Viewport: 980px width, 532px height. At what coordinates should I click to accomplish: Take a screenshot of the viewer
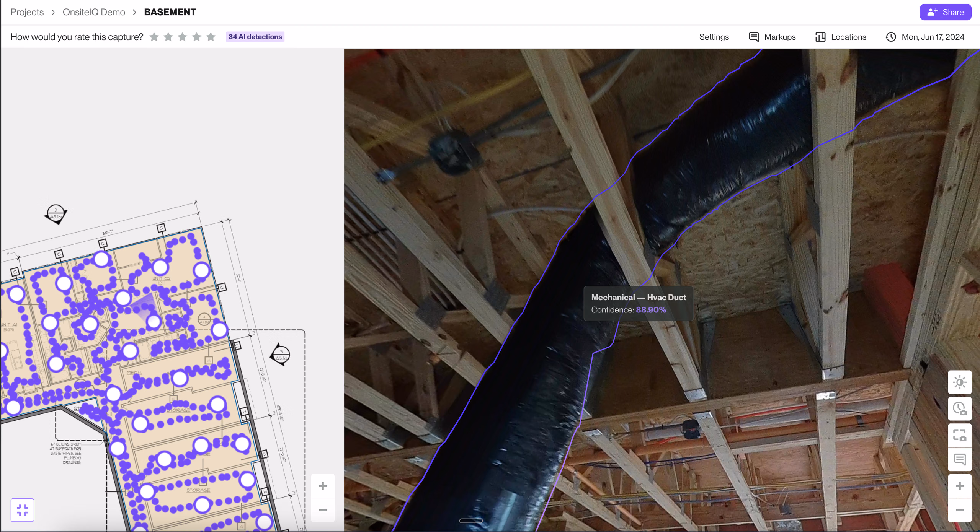pyautogui.click(x=960, y=435)
